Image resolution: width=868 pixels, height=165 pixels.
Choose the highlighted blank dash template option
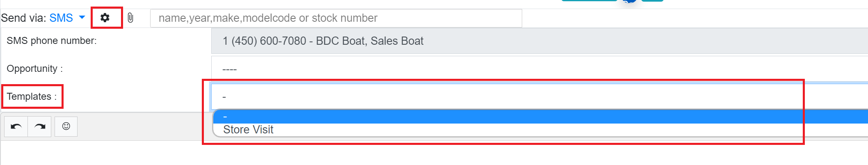coord(541,117)
